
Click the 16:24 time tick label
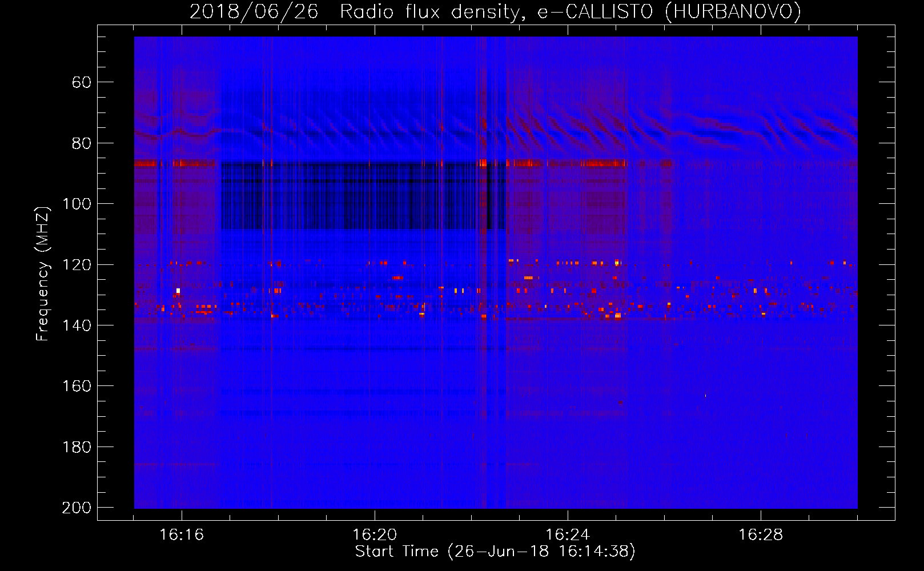click(568, 534)
